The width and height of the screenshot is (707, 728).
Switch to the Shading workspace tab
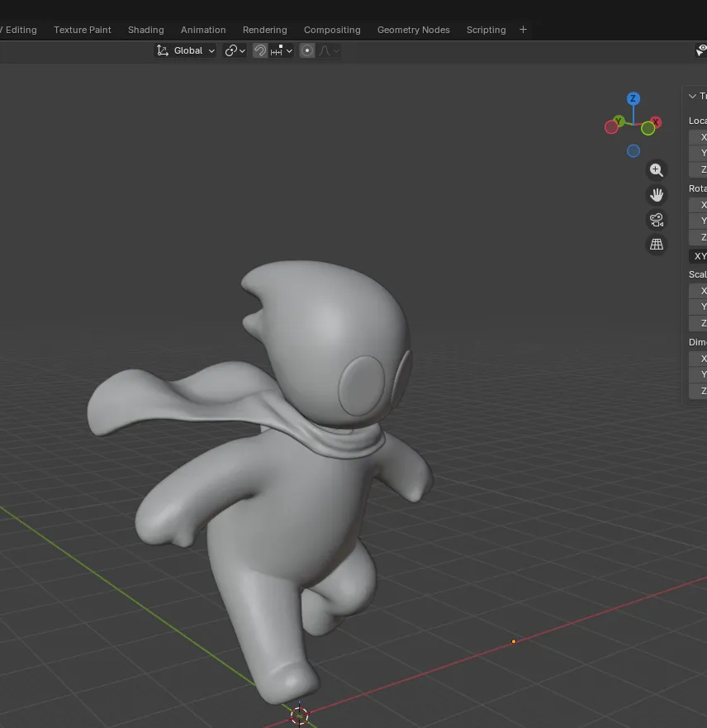(145, 30)
